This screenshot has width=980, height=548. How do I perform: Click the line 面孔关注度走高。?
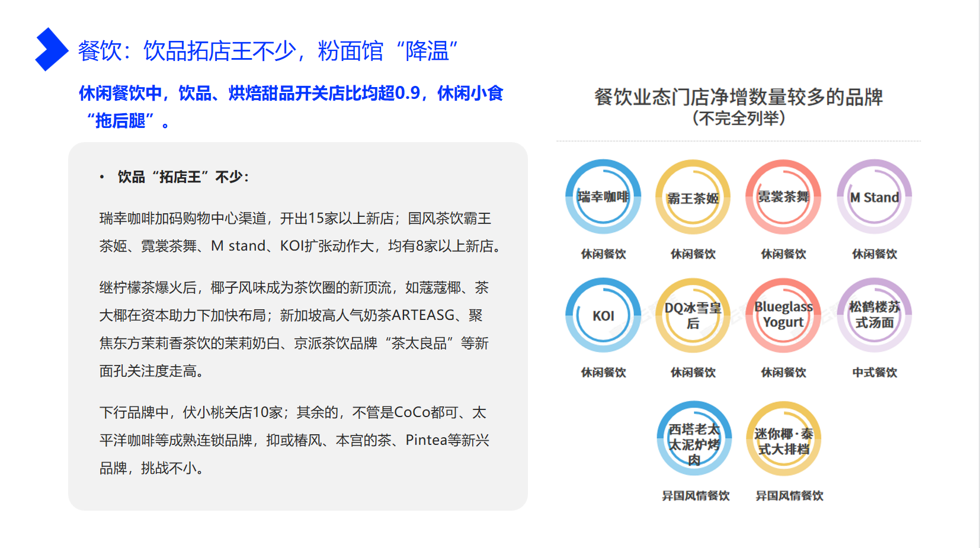[152, 371]
